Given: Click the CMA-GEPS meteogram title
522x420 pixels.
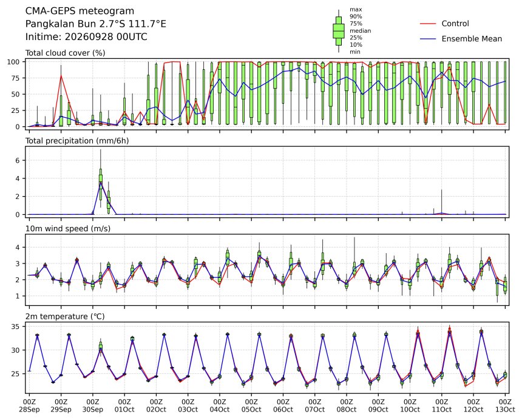Looking at the screenshot, I should pyautogui.click(x=80, y=11).
